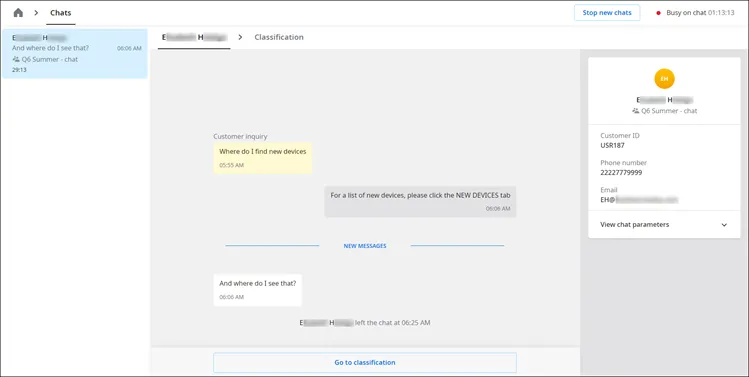Viewport: 749px width, 377px height.
Task: Click the Q6 Summer - chat label in customer card
Action: coord(669,111)
